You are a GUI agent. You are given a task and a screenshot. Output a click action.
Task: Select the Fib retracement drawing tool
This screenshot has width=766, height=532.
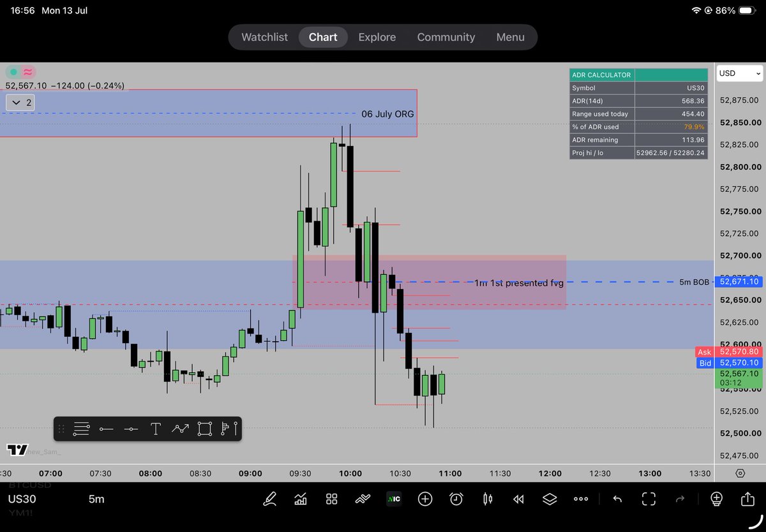coord(81,429)
